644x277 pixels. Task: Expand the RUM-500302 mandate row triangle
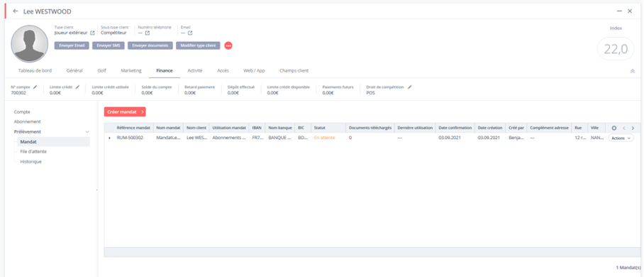109,138
